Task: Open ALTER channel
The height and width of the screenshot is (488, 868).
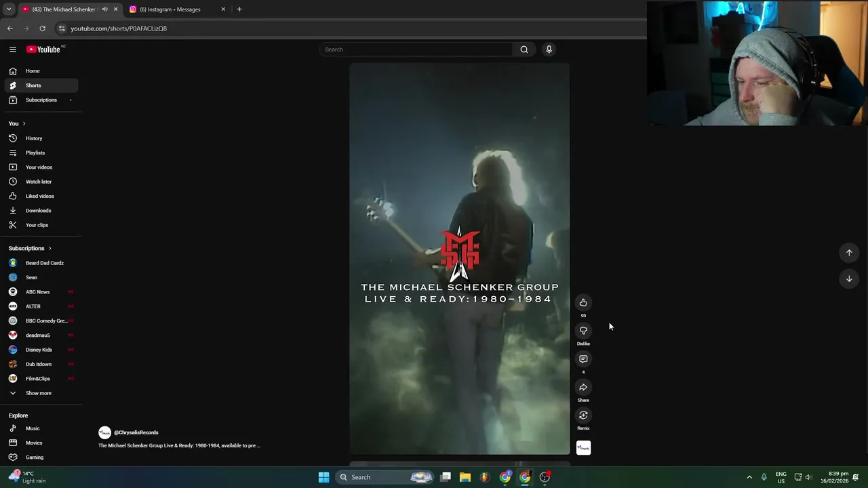Action: 41,306
